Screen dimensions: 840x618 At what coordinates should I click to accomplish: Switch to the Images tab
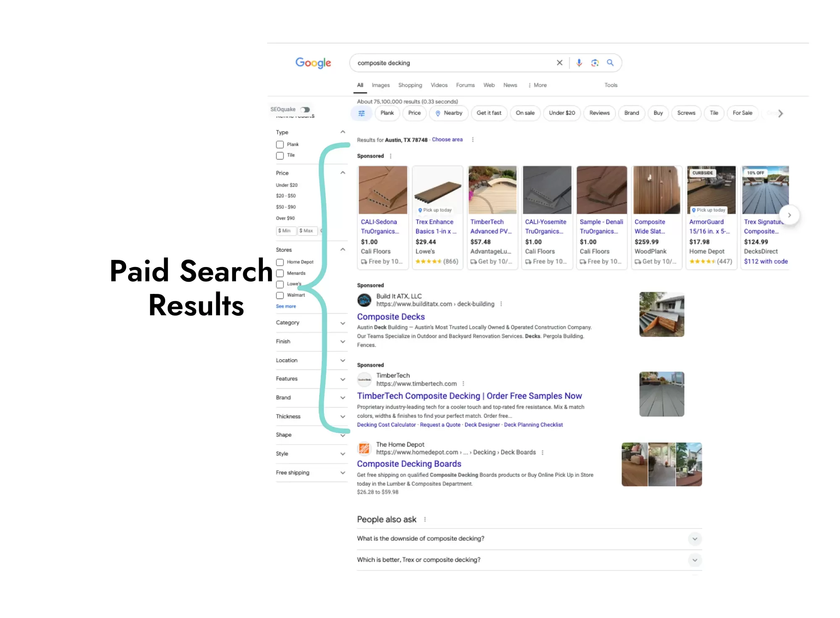381,85
